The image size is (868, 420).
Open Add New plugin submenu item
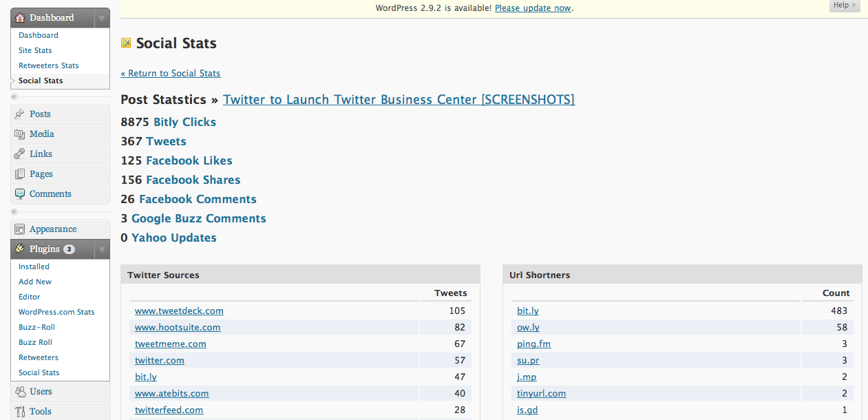click(35, 282)
